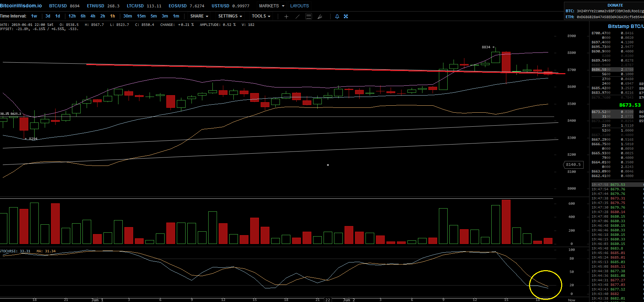Switch time interval to 1d
The image size is (644, 302).
coord(58,16)
